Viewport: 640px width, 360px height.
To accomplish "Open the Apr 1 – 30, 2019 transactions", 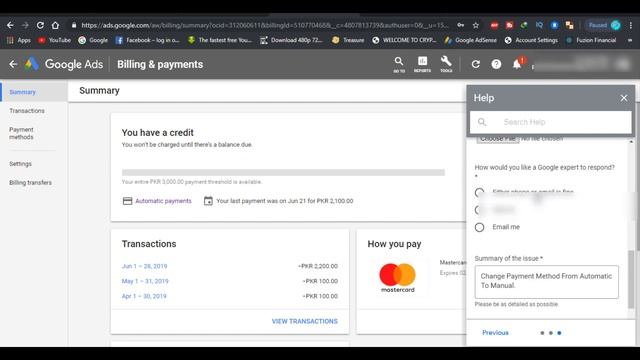I will (x=144, y=296).
